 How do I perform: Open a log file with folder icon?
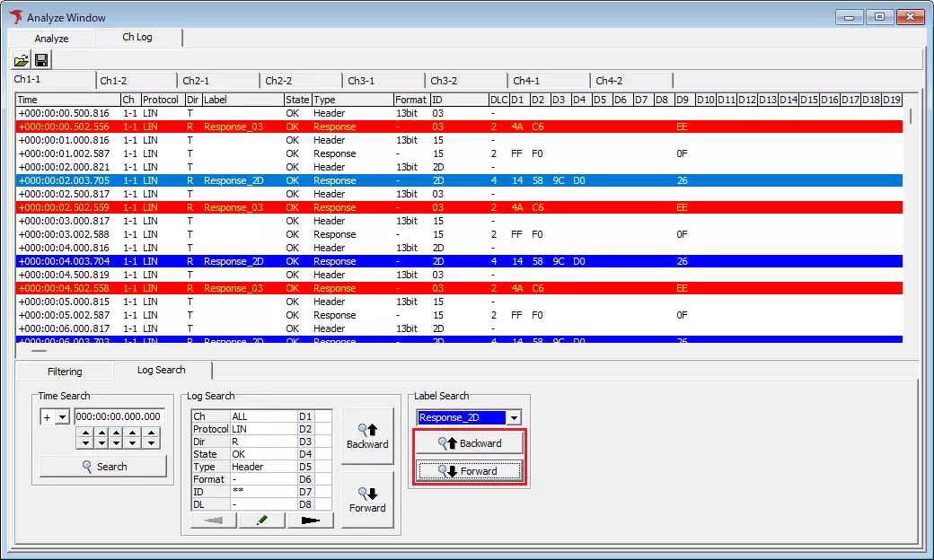(21, 60)
